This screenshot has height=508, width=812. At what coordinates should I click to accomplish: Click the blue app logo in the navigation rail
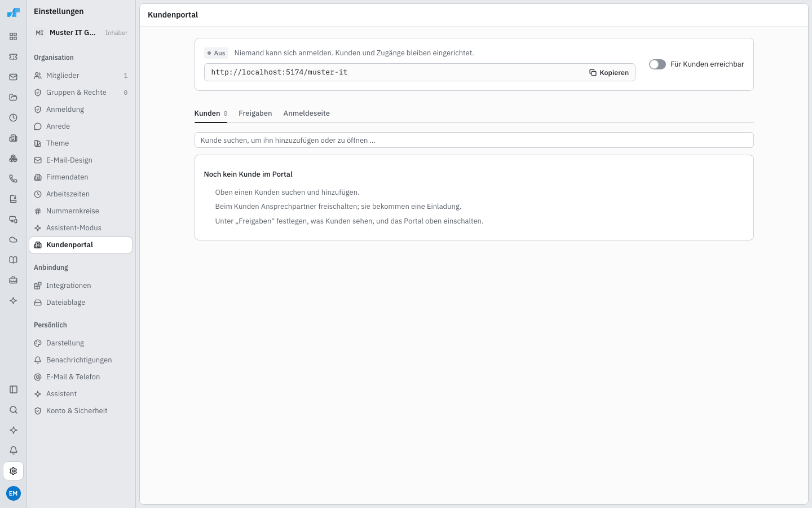click(14, 12)
